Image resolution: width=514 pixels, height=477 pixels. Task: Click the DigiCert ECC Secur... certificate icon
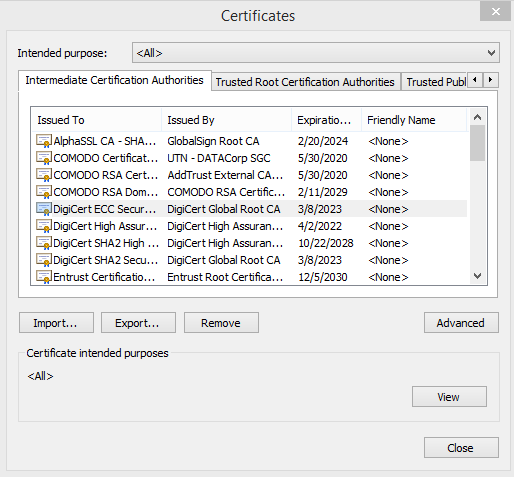tap(44, 209)
